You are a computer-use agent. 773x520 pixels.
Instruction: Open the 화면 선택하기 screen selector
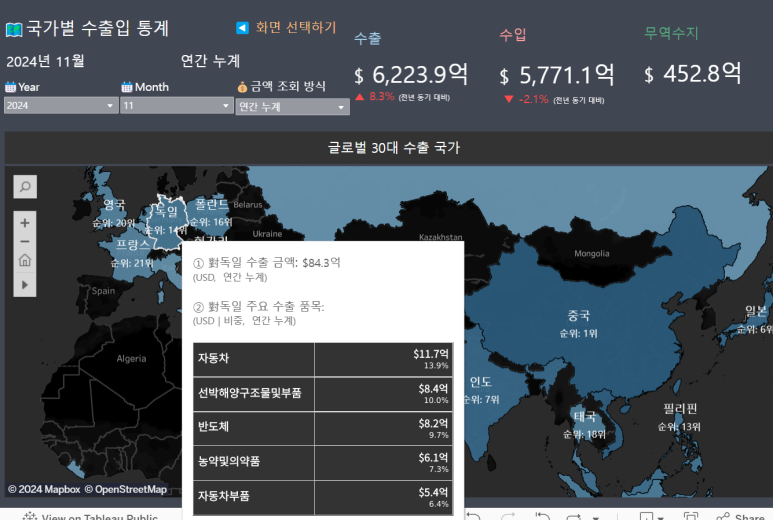coord(296,27)
